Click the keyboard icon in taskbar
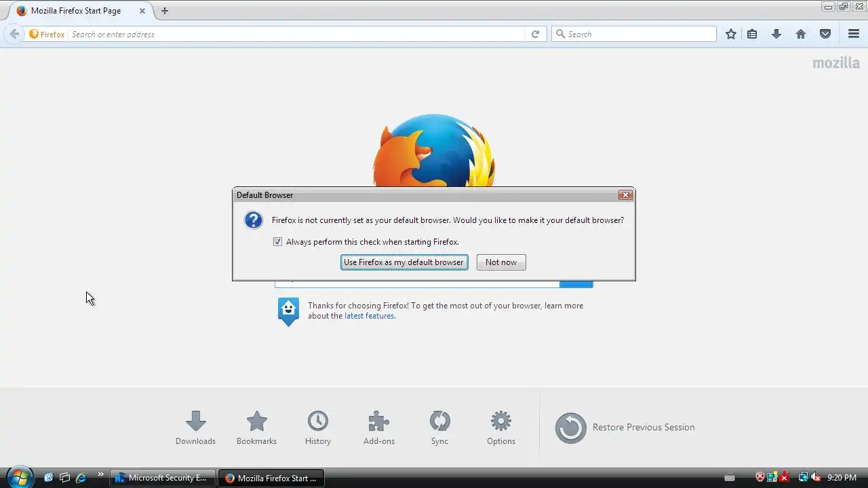 click(x=730, y=478)
